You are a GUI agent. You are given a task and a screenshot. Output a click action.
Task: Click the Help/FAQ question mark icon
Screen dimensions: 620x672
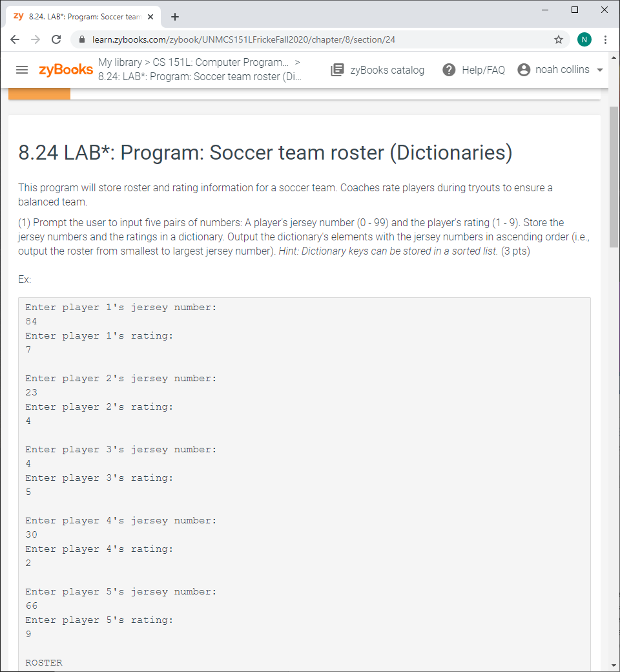click(x=449, y=70)
